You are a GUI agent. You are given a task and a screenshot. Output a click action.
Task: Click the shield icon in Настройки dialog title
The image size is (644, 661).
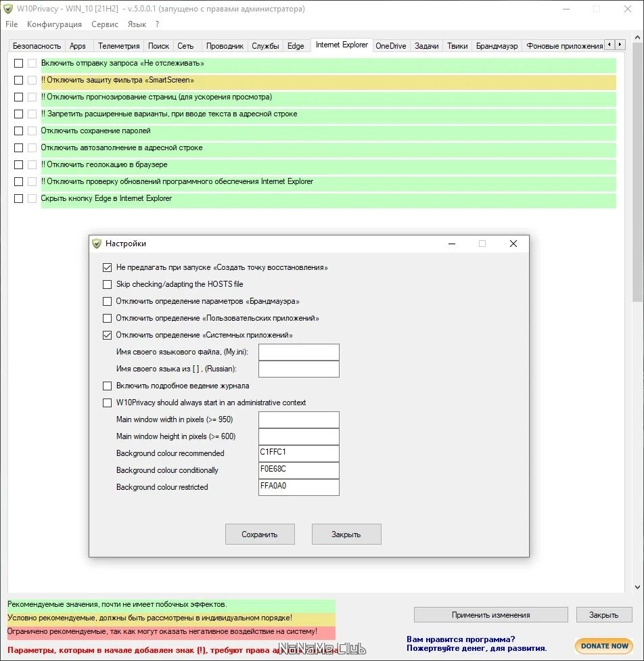(x=97, y=244)
